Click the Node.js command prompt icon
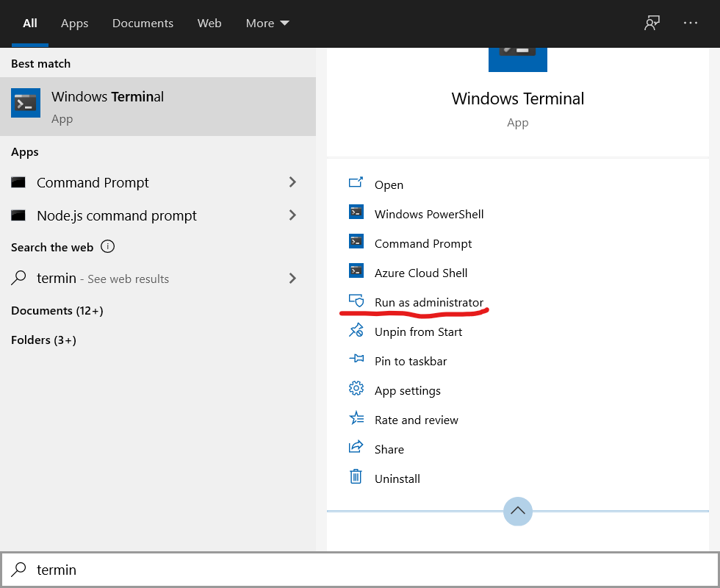This screenshot has width=720, height=588. [18, 215]
